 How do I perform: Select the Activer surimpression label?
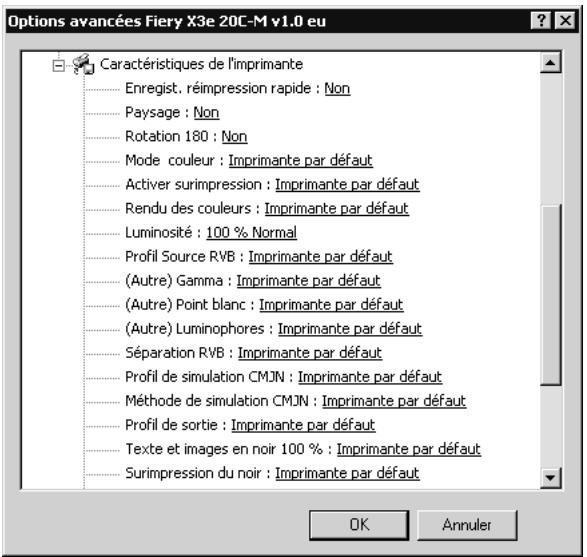[x=193, y=185]
